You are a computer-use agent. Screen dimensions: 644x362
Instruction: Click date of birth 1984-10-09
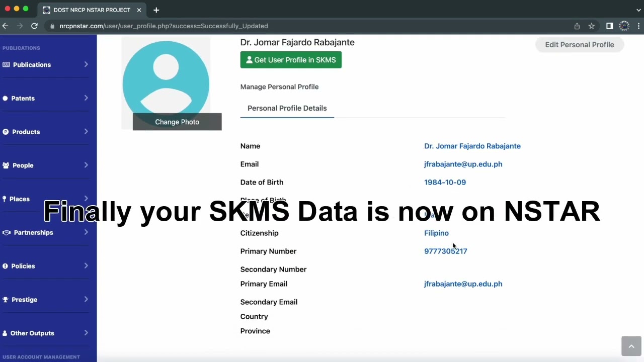(x=445, y=183)
